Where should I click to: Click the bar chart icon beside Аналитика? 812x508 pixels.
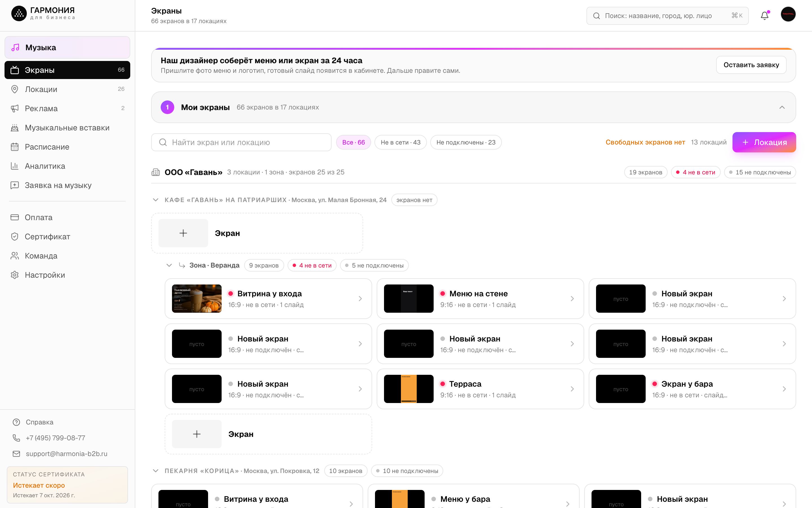[x=14, y=166]
